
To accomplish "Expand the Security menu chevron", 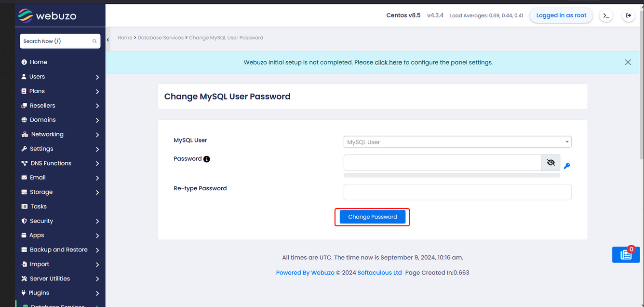I will 97,221.
